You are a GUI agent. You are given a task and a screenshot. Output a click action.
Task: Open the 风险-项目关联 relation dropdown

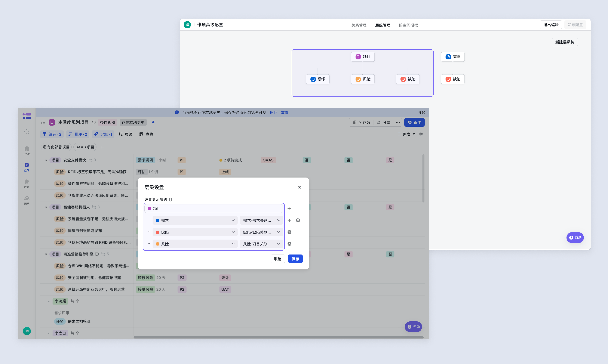[261, 244]
